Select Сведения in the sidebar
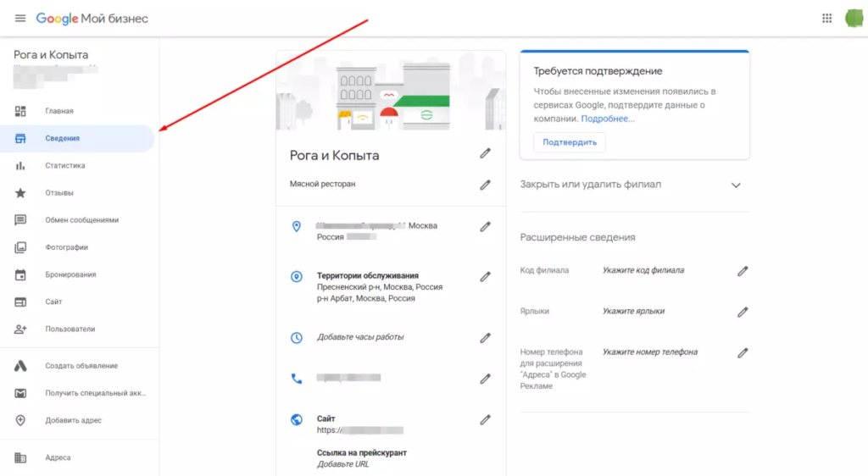 pyautogui.click(x=77, y=138)
